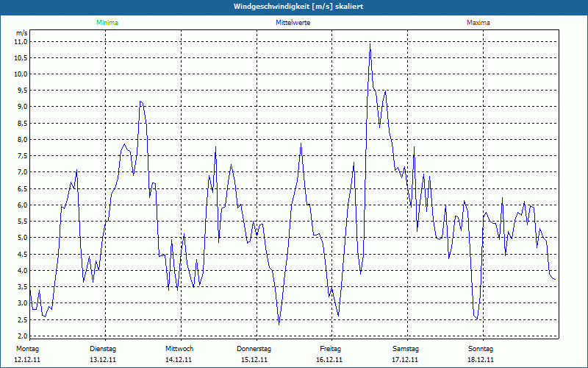Click the Sonntag axis label
Image resolution: width=588 pixels, height=368 pixels.
[481, 349]
